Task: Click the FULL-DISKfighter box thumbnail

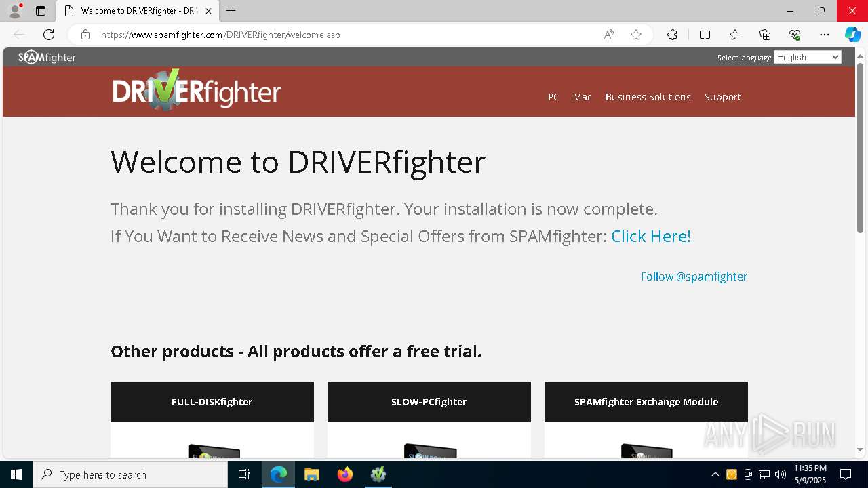Action: (x=214, y=451)
